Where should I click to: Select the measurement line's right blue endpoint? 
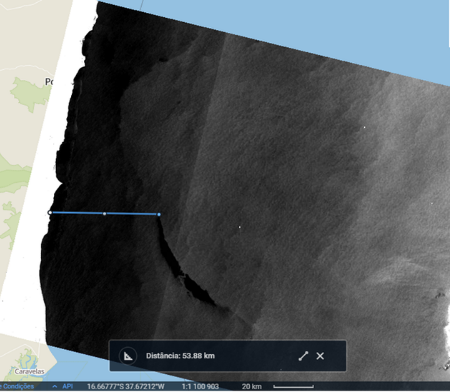(159, 214)
